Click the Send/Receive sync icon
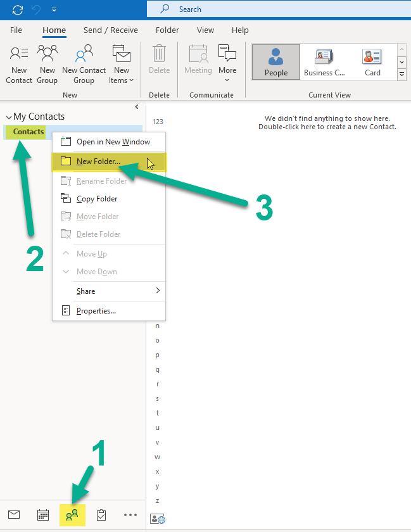411x532 pixels. pos(17,9)
